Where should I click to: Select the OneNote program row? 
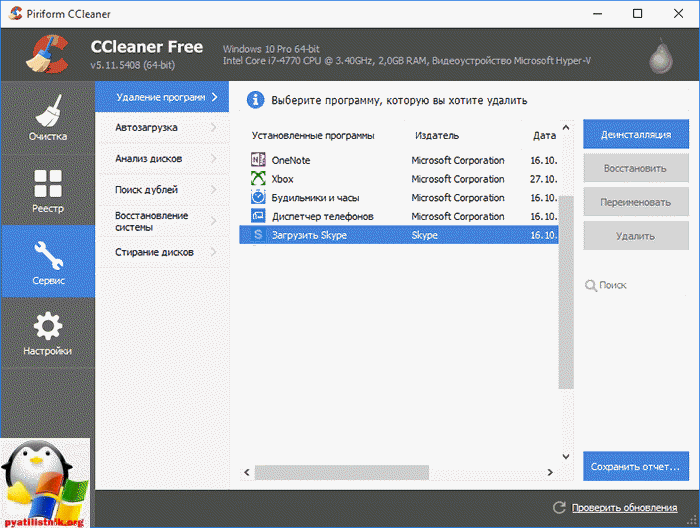coord(399,160)
